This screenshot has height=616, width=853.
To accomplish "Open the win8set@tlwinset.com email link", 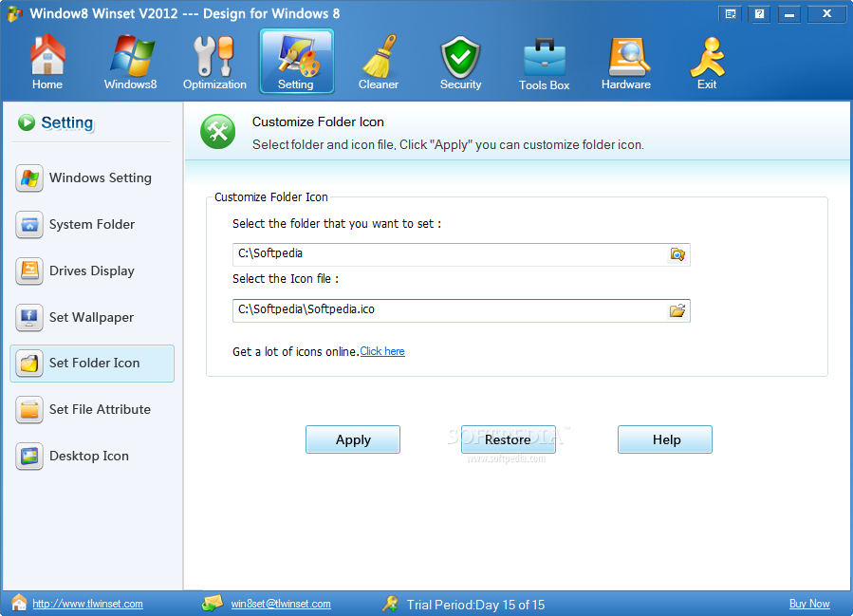I will pos(281,604).
